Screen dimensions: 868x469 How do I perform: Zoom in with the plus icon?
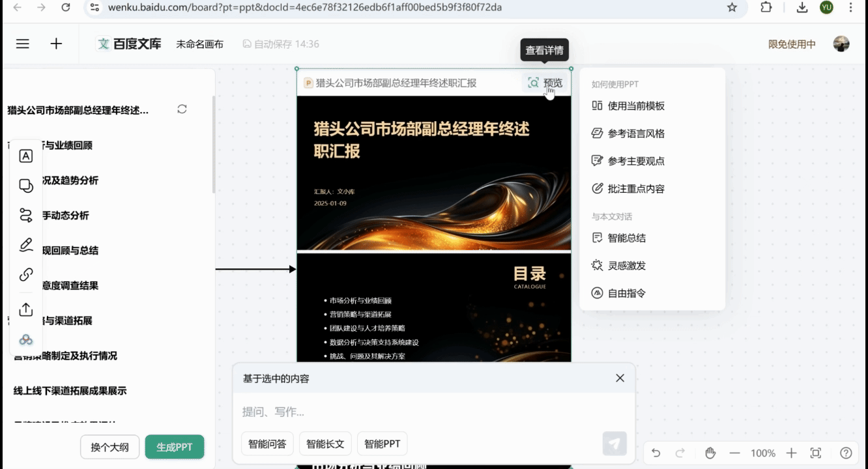(x=791, y=453)
